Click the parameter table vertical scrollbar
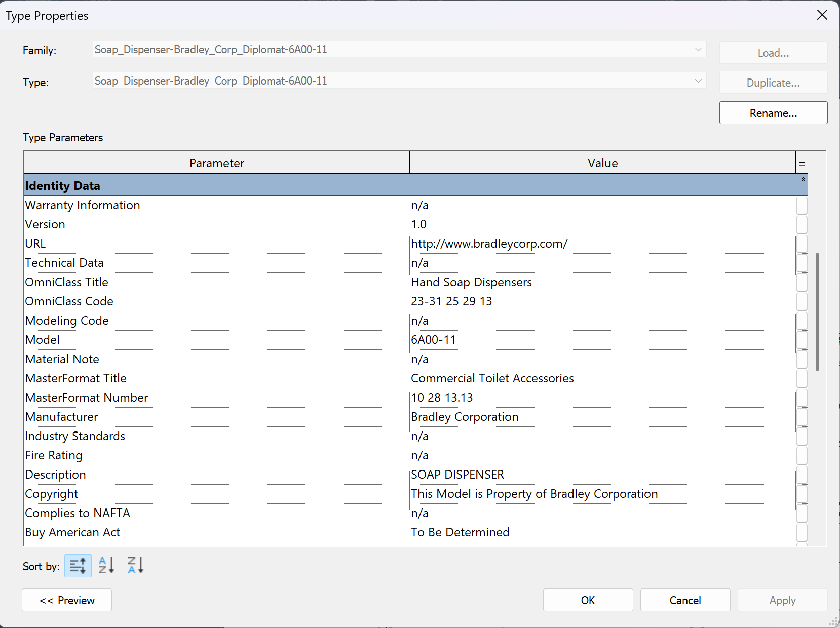 817,311
